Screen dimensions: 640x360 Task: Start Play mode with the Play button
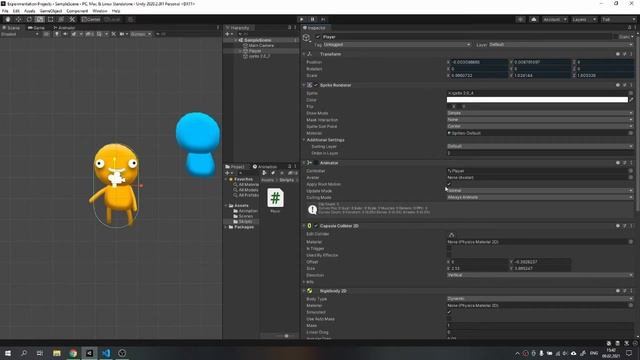pyautogui.click(x=302, y=19)
